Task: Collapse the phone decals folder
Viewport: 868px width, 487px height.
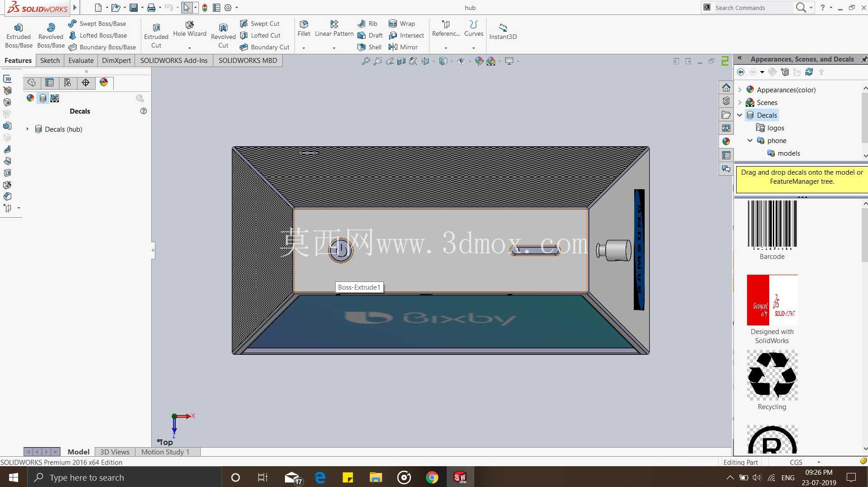Action: [750, 140]
